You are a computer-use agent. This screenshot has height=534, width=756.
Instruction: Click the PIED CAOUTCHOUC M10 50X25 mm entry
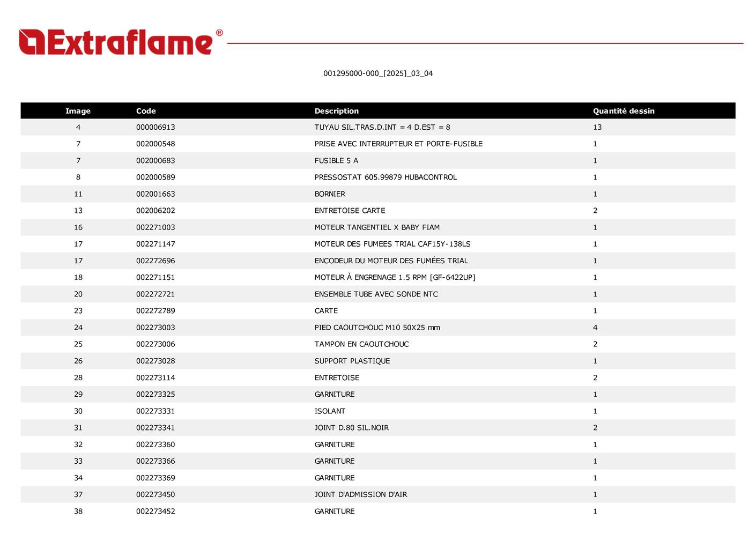[x=377, y=328]
